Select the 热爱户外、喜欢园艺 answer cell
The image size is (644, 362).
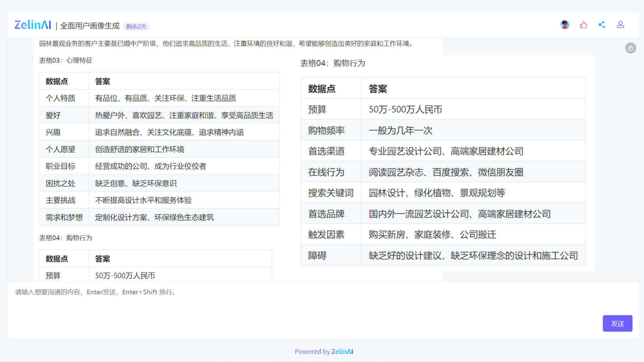pyautogui.click(x=184, y=115)
